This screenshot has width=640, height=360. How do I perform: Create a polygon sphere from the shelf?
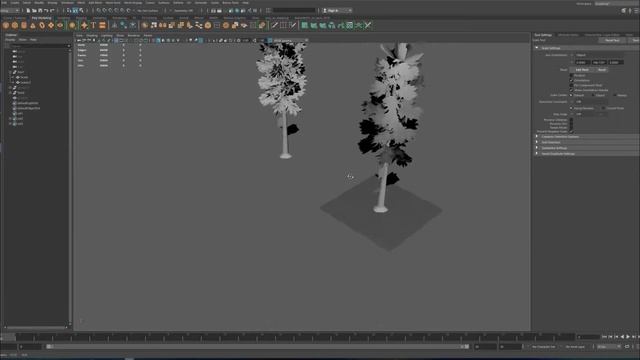click(x=6, y=25)
